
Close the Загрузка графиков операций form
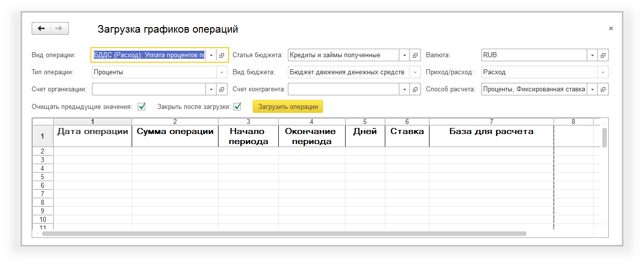point(611,29)
